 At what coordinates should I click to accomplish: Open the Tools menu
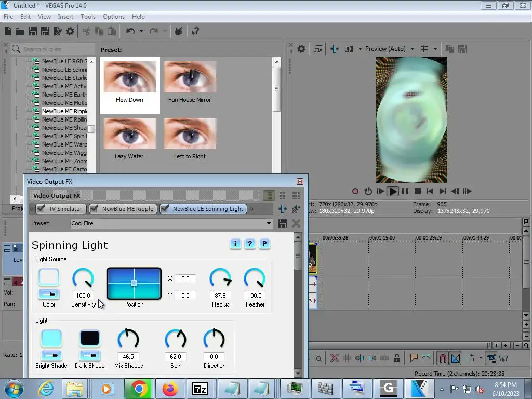click(x=88, y=17)
